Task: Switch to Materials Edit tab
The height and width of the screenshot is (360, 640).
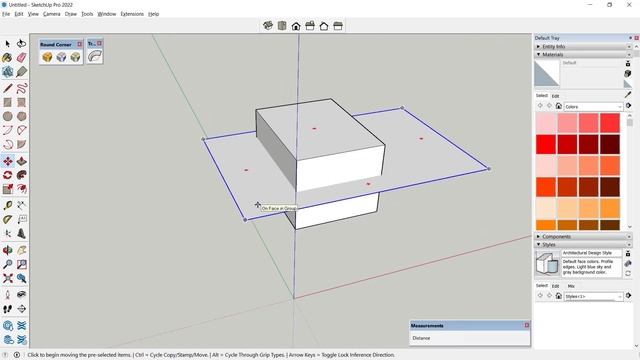Action: [556, 96]
